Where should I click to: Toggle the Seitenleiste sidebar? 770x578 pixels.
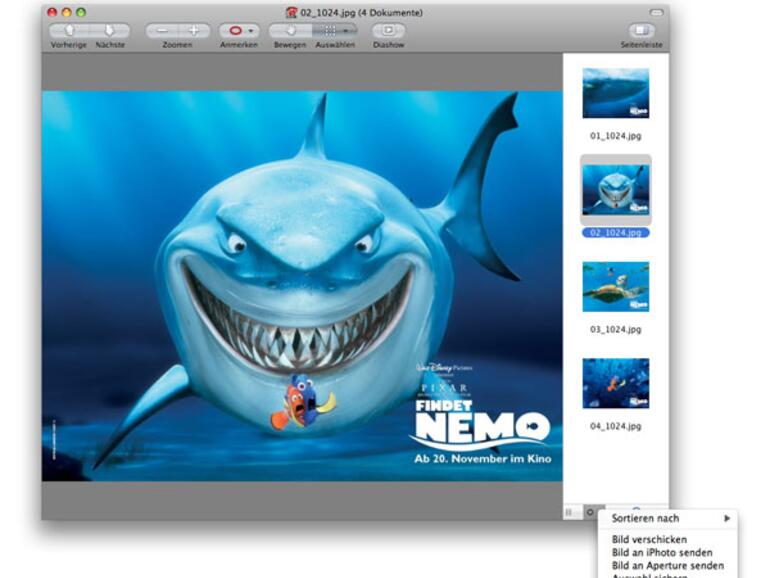641,30
